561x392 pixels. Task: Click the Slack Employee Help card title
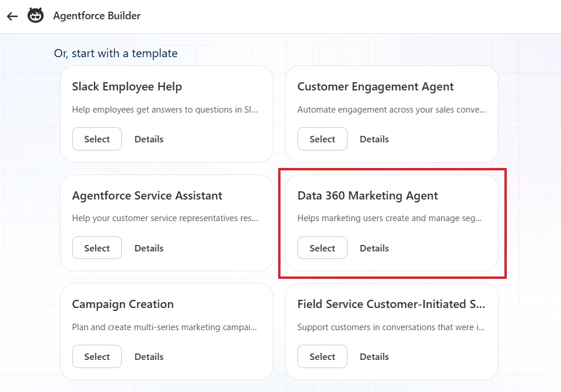click(127, 87)
